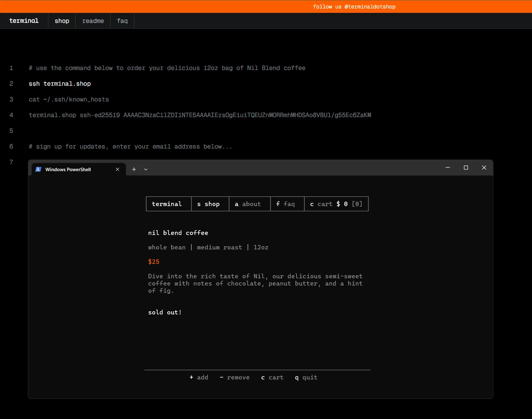Viewport: 532px width, 419px height.
Task: Click the ssh terminal.shop command line
Action: [60, 84]
